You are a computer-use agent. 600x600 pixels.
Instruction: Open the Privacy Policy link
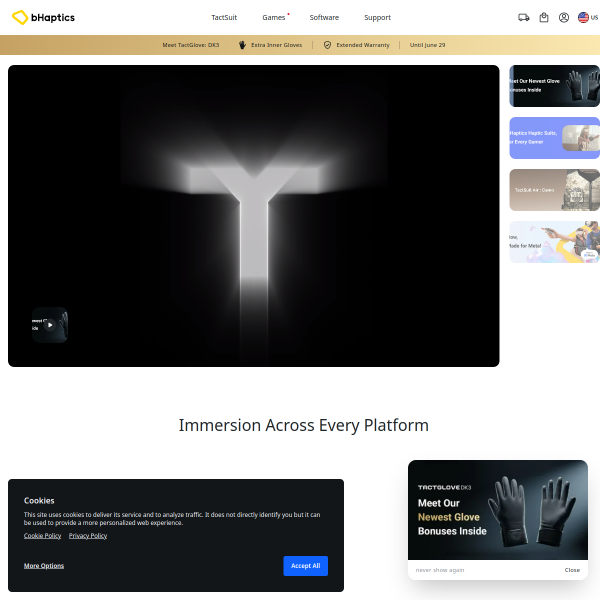pos(88,536)
